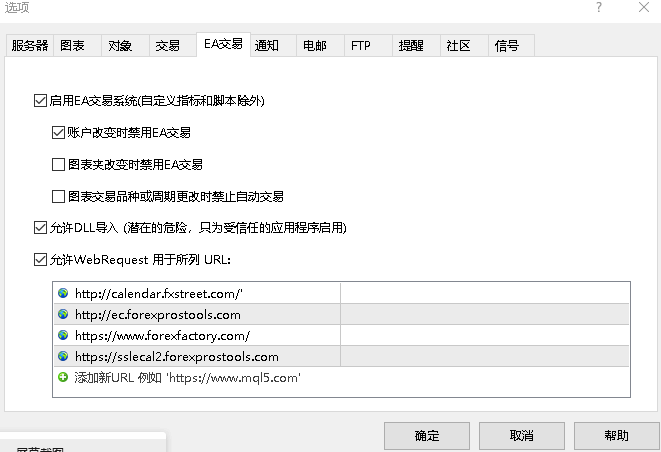
Task: Click globe icon beside ec.forexprostools.com URL
Action: [x=63, y=314]
